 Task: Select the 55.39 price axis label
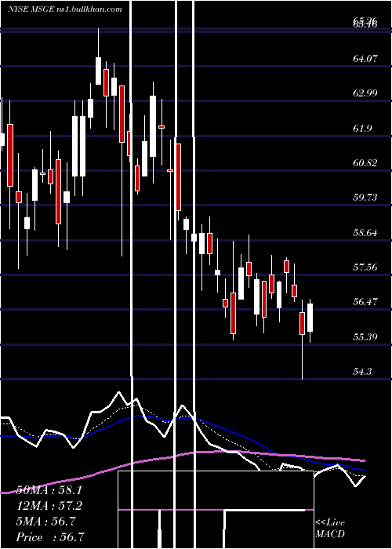click(365, 336)
